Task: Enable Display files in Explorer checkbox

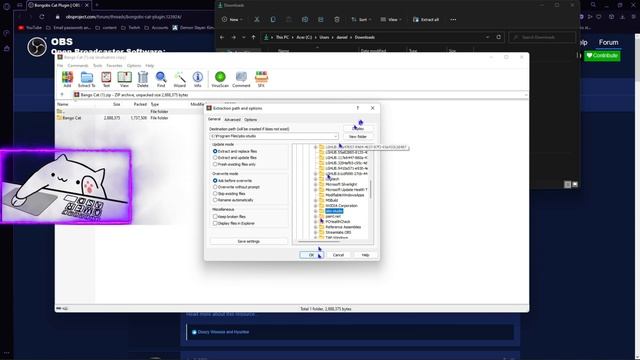Action: click(x=215, y=223)
